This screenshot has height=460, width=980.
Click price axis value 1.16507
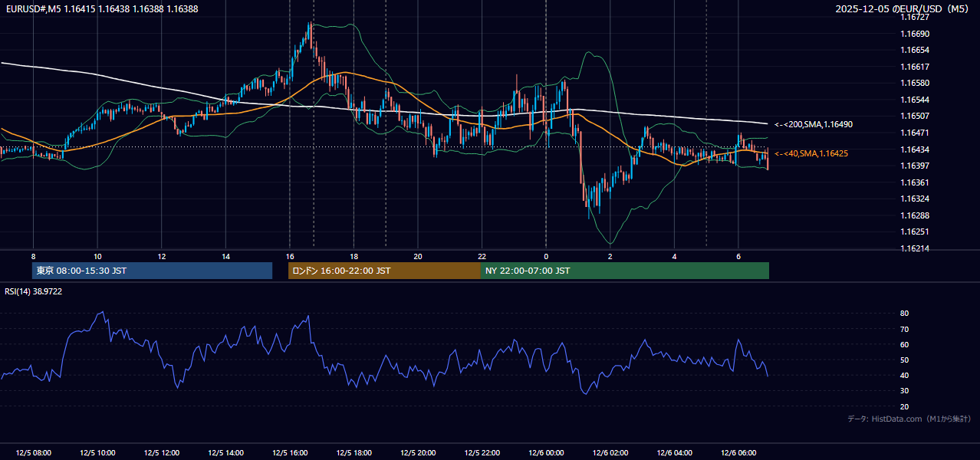coord(916,116)
